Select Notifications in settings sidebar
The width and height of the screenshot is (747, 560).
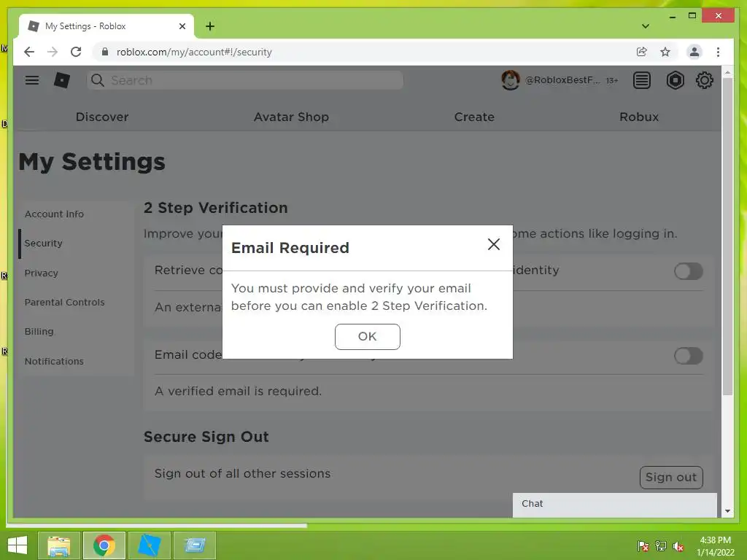54,362
